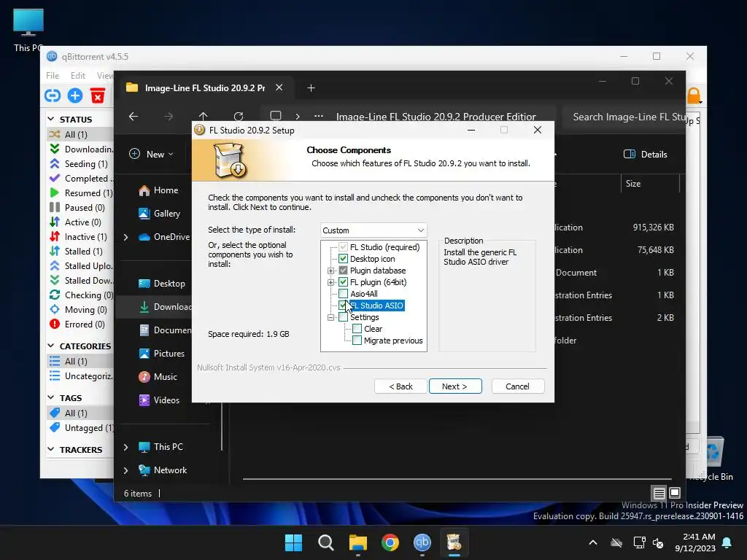Enable Migrate previous checkbox
The image size is (747, 560).
pos(357,341)
